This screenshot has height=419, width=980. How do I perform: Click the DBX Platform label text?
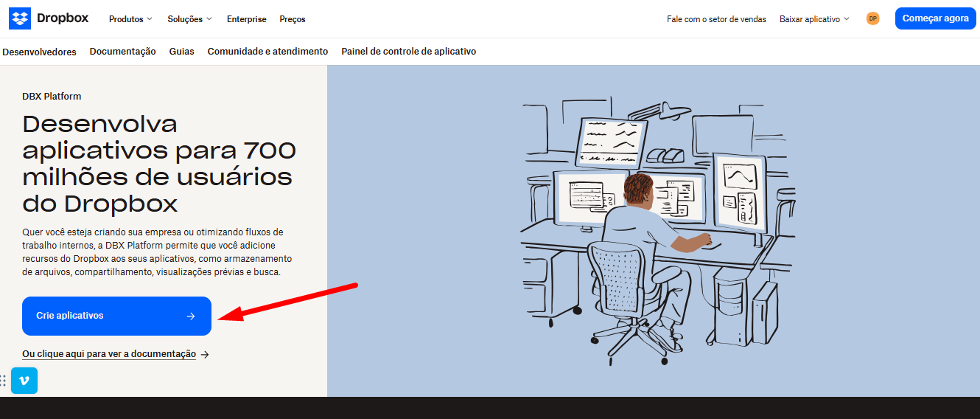52,97
